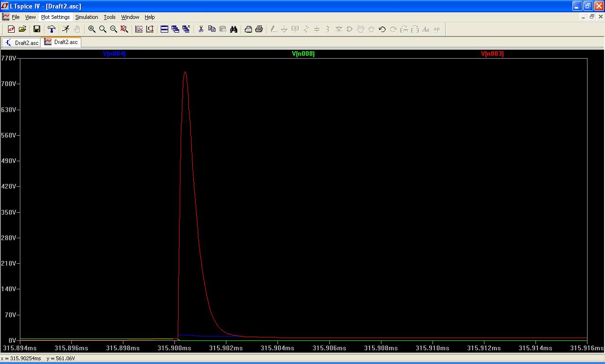Click the V(n004) blue trace label
This screenshot has height=364, width=605.
click(114, 54)
